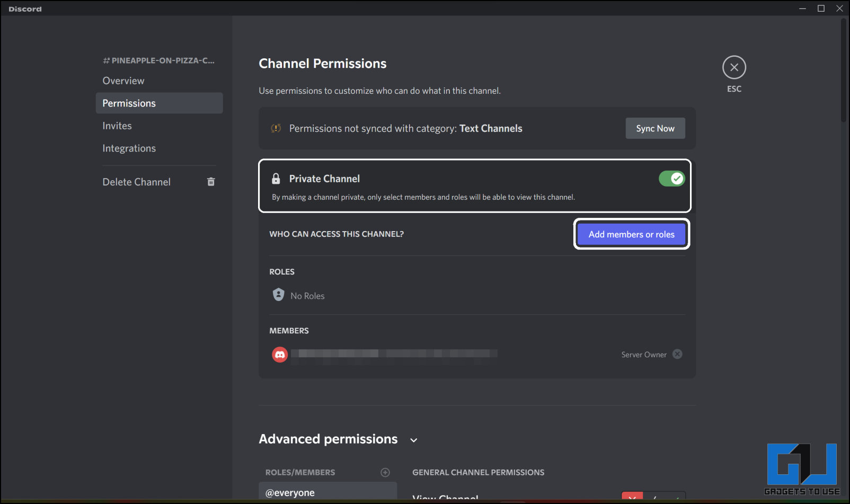Click Add members or roles button
850x504 pixels.
pos(631,234)
